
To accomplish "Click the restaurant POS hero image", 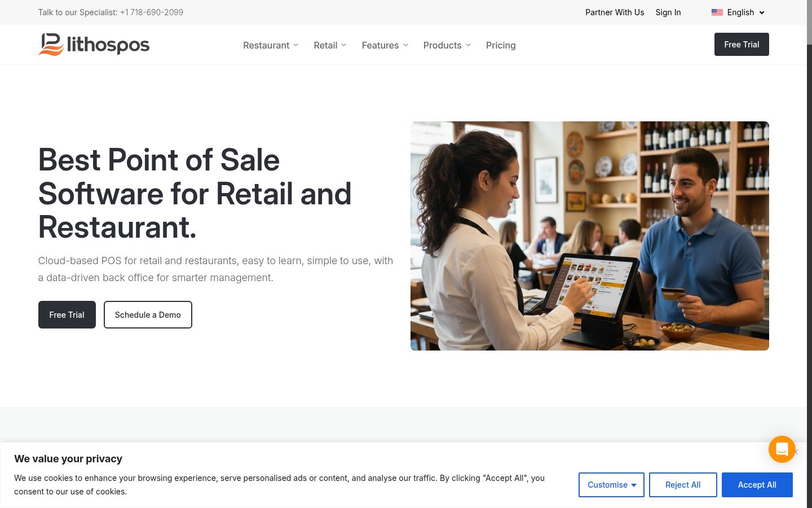I will [590, 236].
